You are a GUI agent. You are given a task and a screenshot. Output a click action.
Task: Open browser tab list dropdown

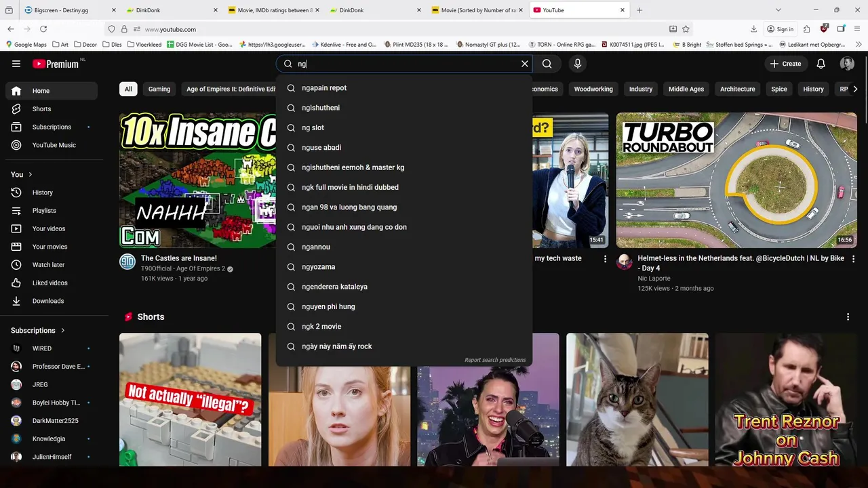coord(778,10)
